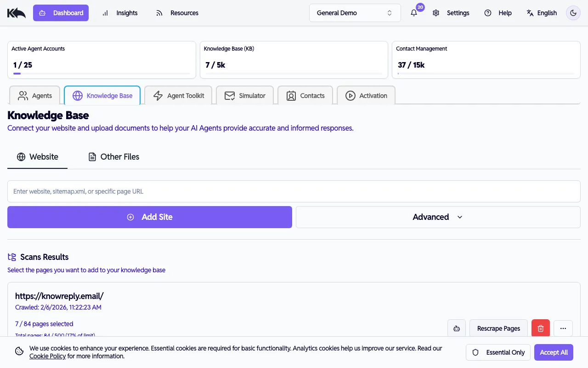Open the English language selector

pyautogui.click(x=542, y=13)
